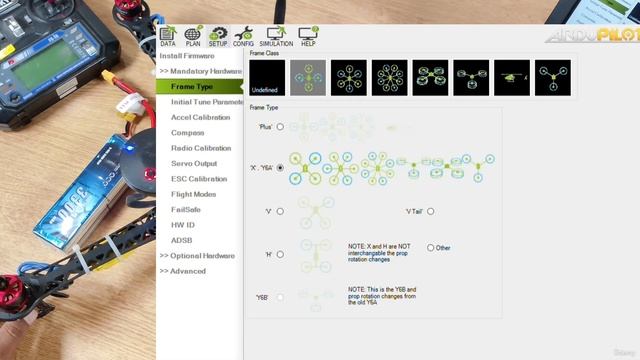640x360 pixels.
Task: Select the quadcopter frame class icon
Action: 308,78
